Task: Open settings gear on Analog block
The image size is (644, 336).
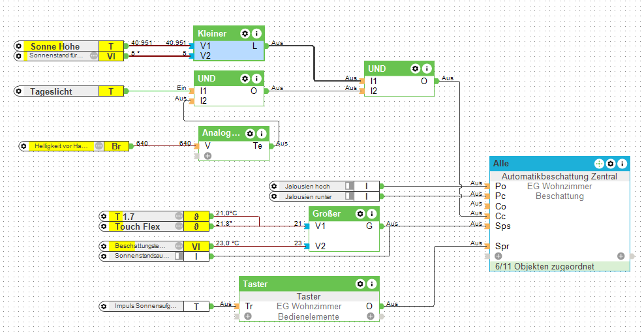Action: pos(250,134)
